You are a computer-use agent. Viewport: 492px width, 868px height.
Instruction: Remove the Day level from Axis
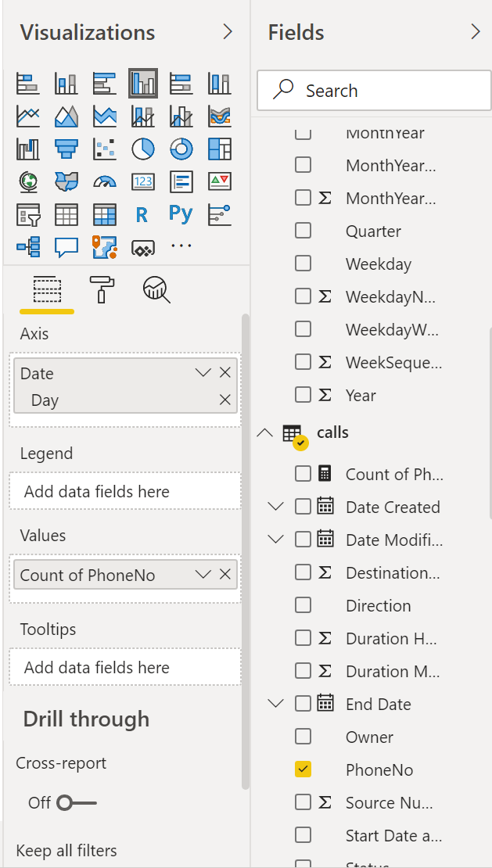coord(225,400)
